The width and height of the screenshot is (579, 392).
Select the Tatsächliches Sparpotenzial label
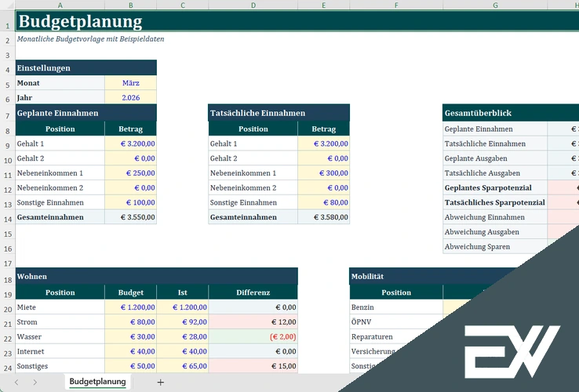tap(495, 202)
